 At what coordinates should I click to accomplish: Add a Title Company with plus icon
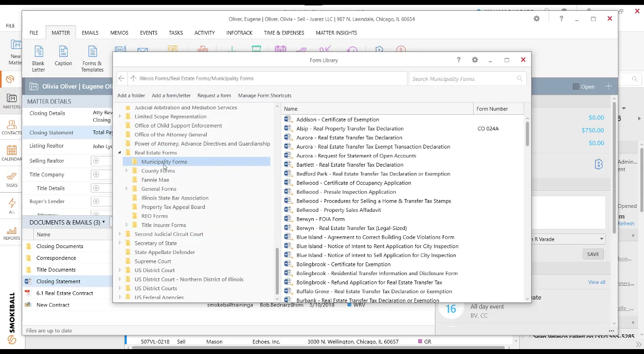tap(96, 175)
